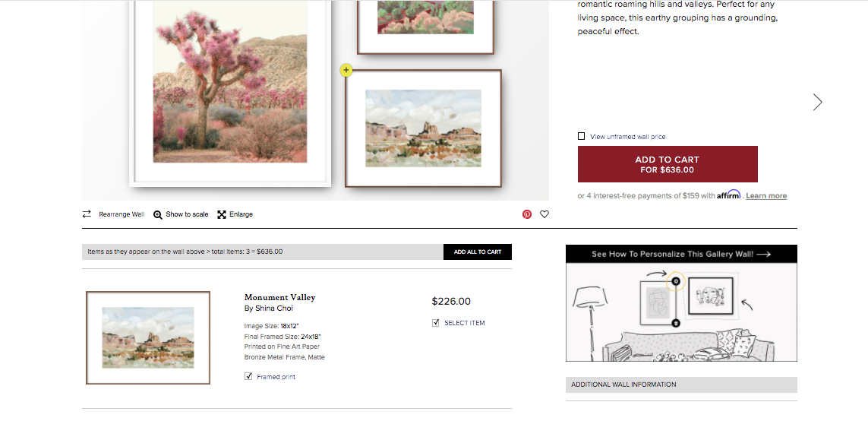Uncheck the Select Item checkbox
This screenshot has height=421, width=868.
pos(436,322)
